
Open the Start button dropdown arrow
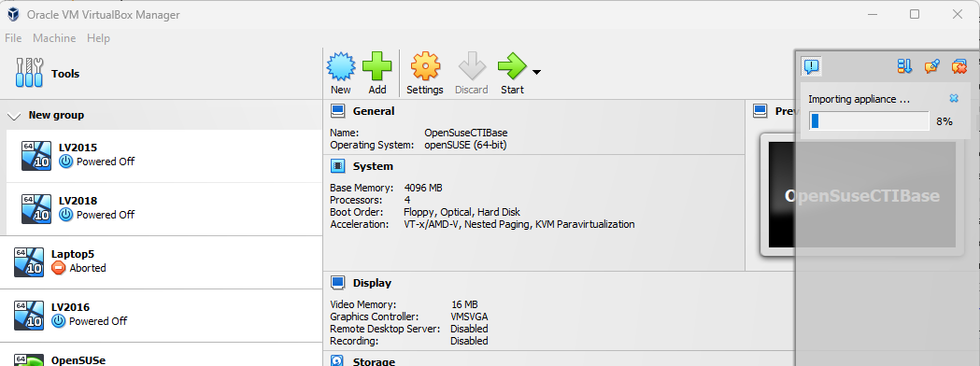[x=536, y=73]
